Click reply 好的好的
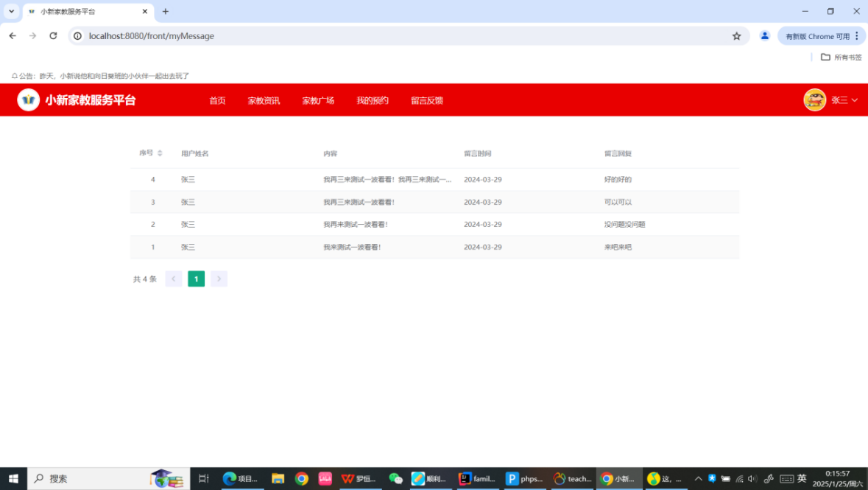Image resolution: width=868 pixels, height=490 pixels. 618,180
